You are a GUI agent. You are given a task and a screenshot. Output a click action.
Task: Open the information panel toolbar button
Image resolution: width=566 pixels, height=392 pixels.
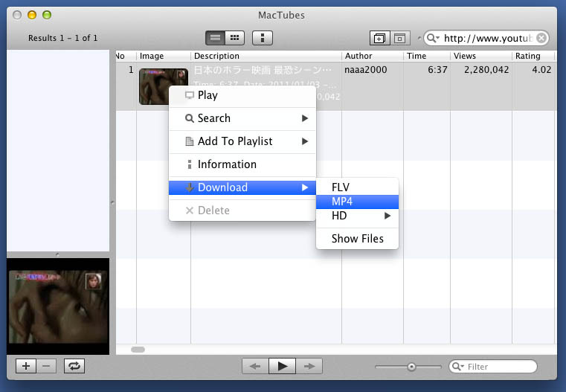[x=263, y=38]
